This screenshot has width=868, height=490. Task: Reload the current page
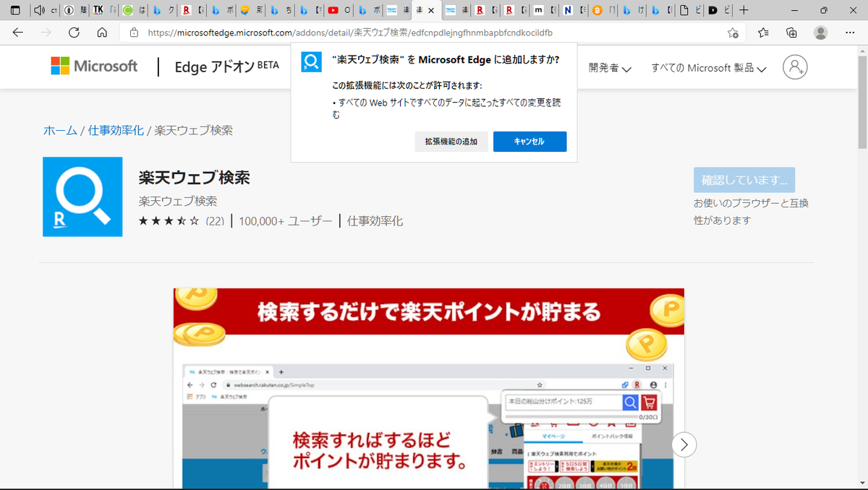(74, 33)
